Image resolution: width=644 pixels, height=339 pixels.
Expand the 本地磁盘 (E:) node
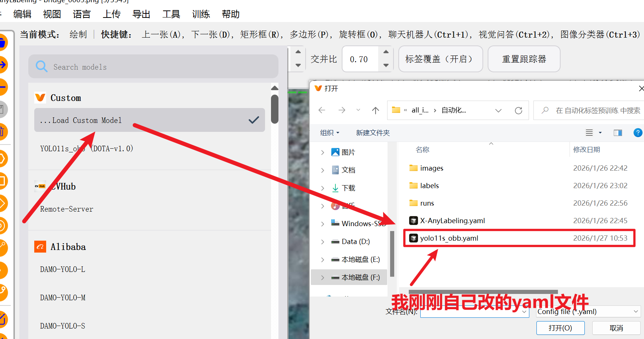point(322,260)
